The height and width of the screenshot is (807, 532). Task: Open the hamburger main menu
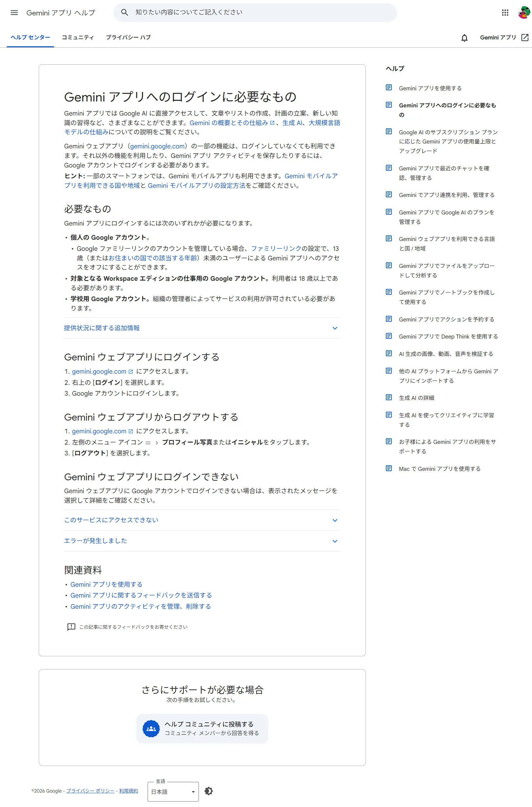click(x=14, y=12)
